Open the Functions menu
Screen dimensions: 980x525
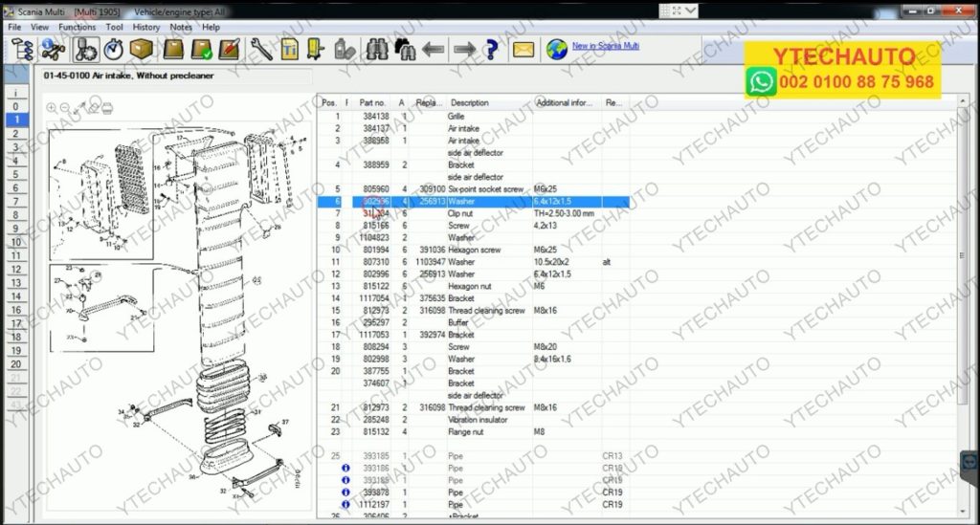coord(77,28)
